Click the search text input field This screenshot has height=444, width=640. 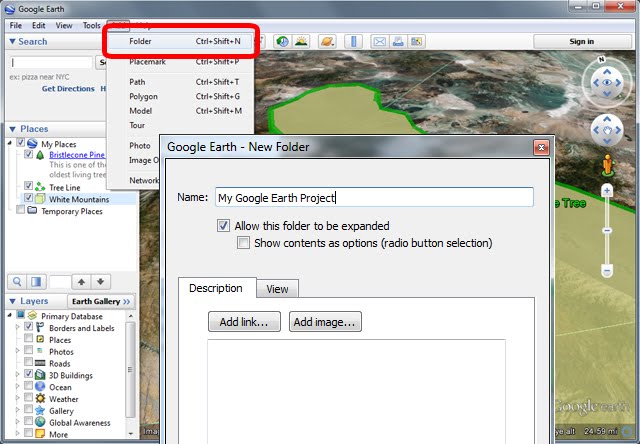coord(51,62)
